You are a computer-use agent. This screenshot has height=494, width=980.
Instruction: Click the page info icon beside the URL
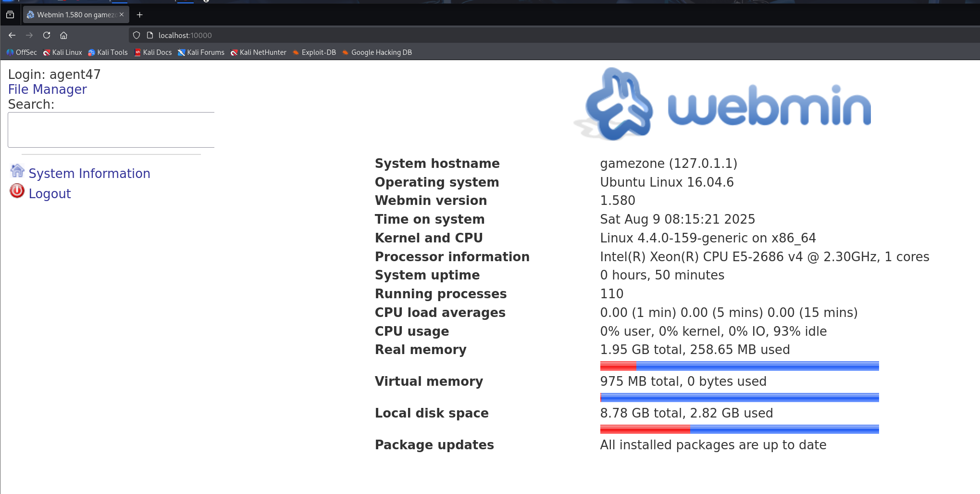[150, 35]
